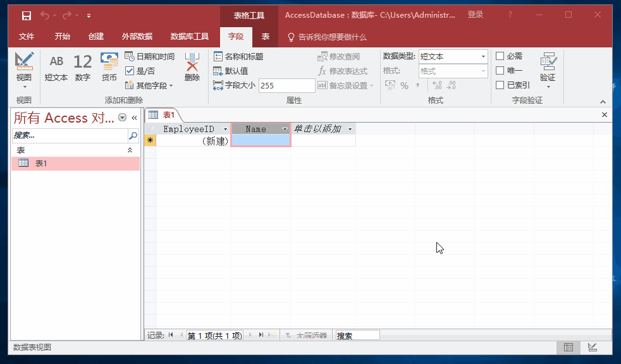Image resolution: width=621 pixels, height=364 pixels.
Task: Toggle the 唯一 (unique) checkbox
Action: [x=500, y=71]
